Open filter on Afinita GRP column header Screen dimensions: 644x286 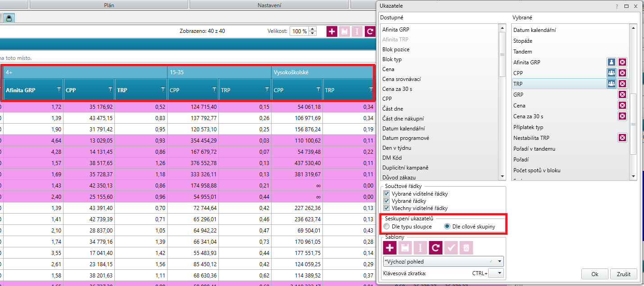pyautogui.click(x=59, y=90)
